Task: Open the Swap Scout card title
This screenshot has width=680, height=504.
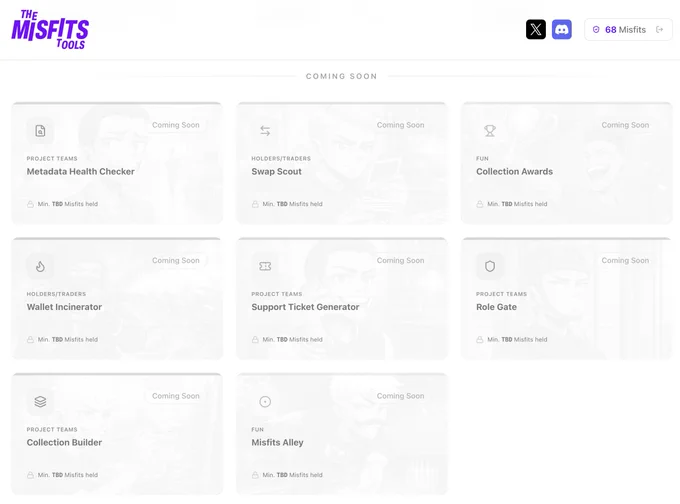Action: point(276,171)
